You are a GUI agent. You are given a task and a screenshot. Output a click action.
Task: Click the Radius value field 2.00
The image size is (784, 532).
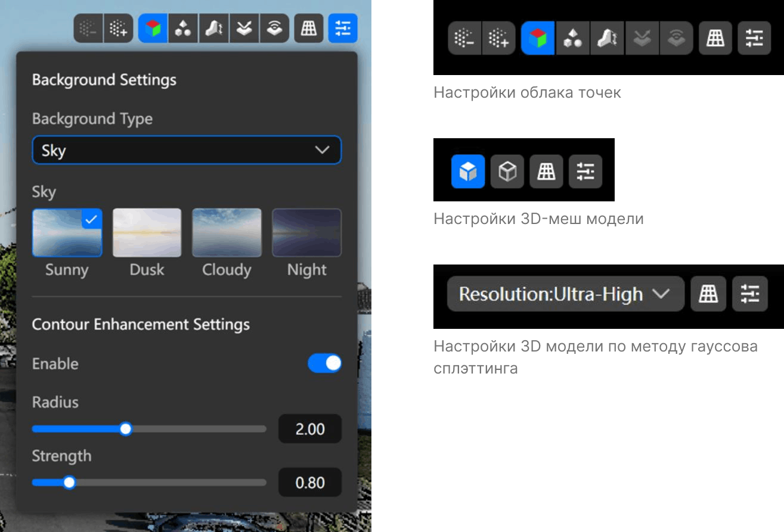(x=310, y=429)
